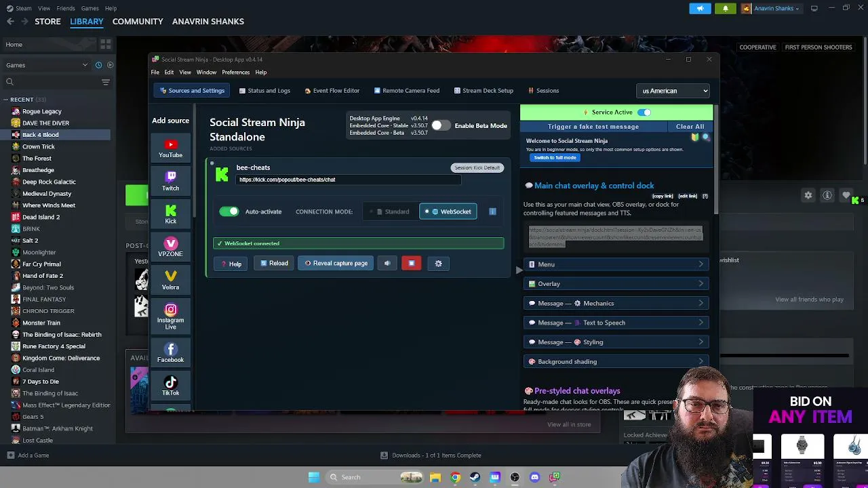Open Remote Camera Feed tab
The image size is (868, 488).
407,91
